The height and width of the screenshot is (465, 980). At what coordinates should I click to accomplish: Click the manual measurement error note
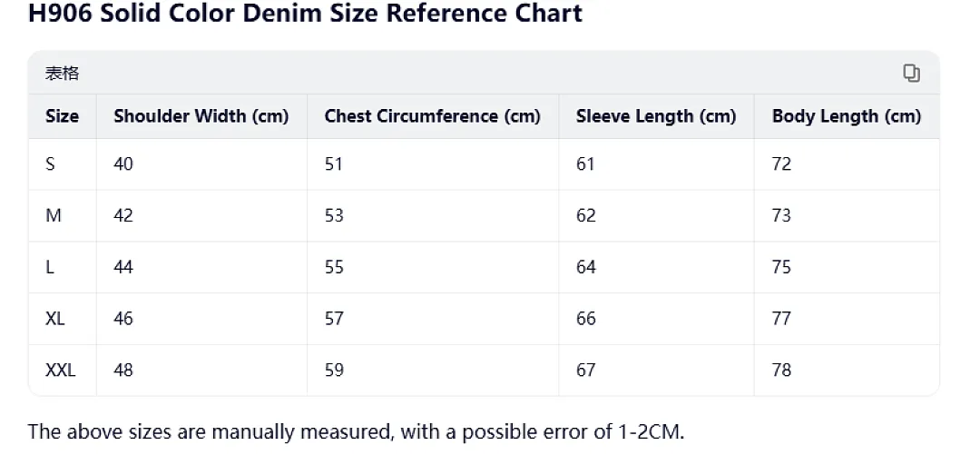click(x=357, y=431)
